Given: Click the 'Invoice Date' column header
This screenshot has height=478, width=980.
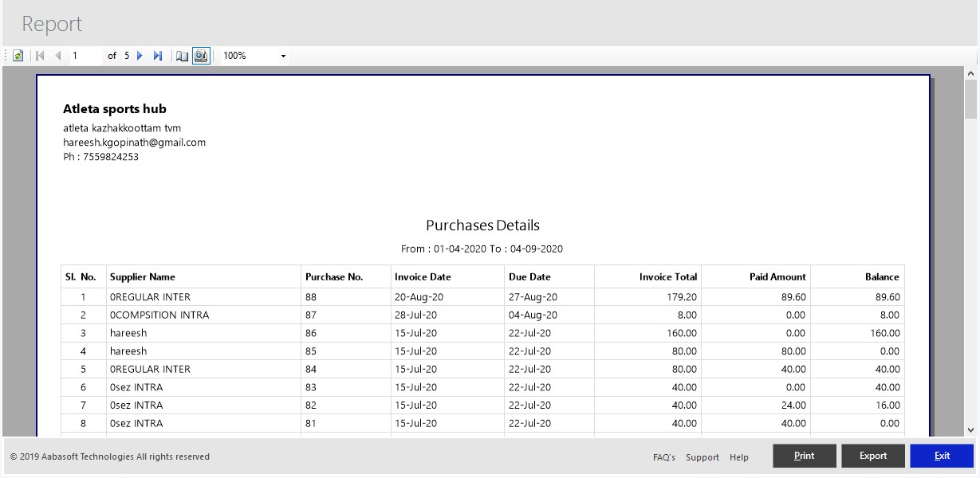Looking at the screenshot, I should [423, 277].
